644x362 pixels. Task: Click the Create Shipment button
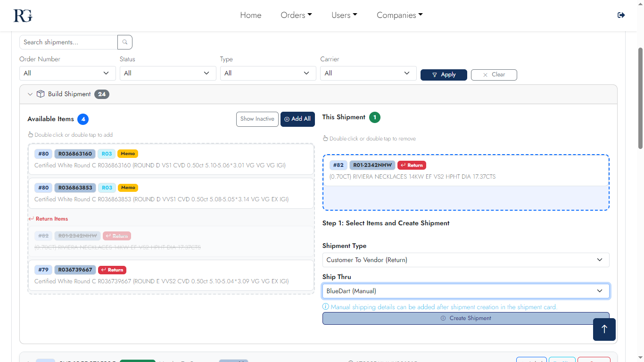[x=465, y=318]
